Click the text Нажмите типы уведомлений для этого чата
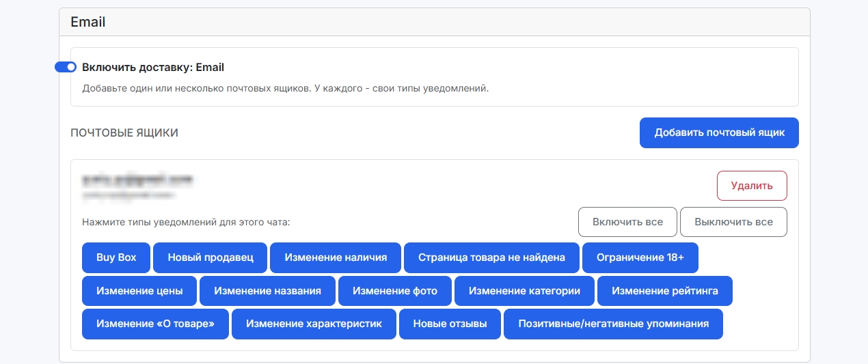868x364 pixels. point(186,222)
